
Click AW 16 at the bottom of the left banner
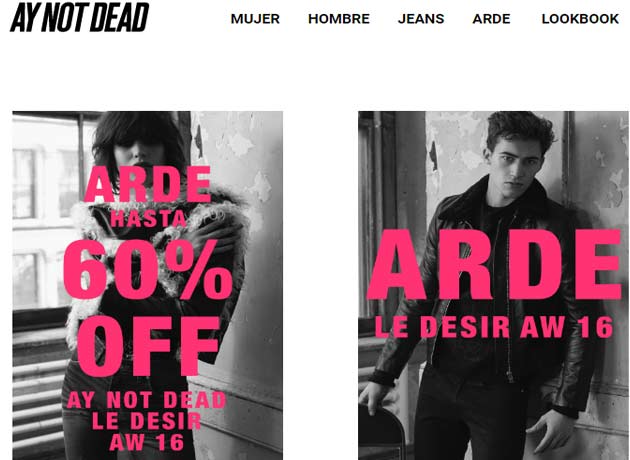tap(147, 442)
